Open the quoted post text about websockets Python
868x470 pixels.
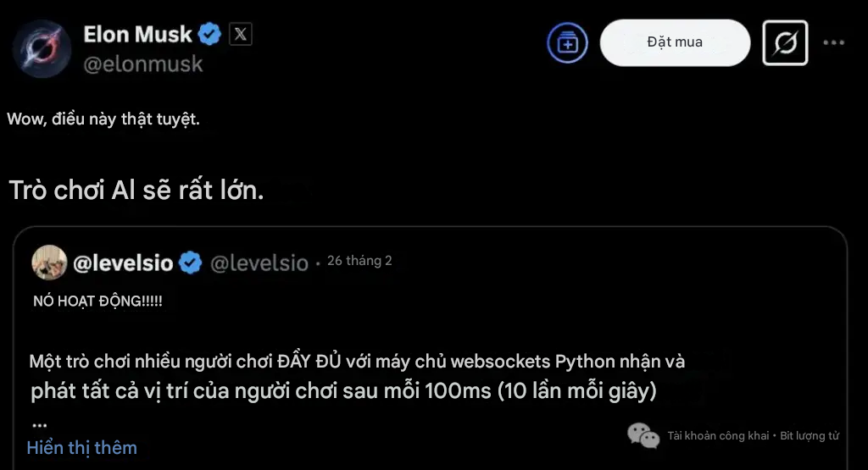tap(357, 376)
